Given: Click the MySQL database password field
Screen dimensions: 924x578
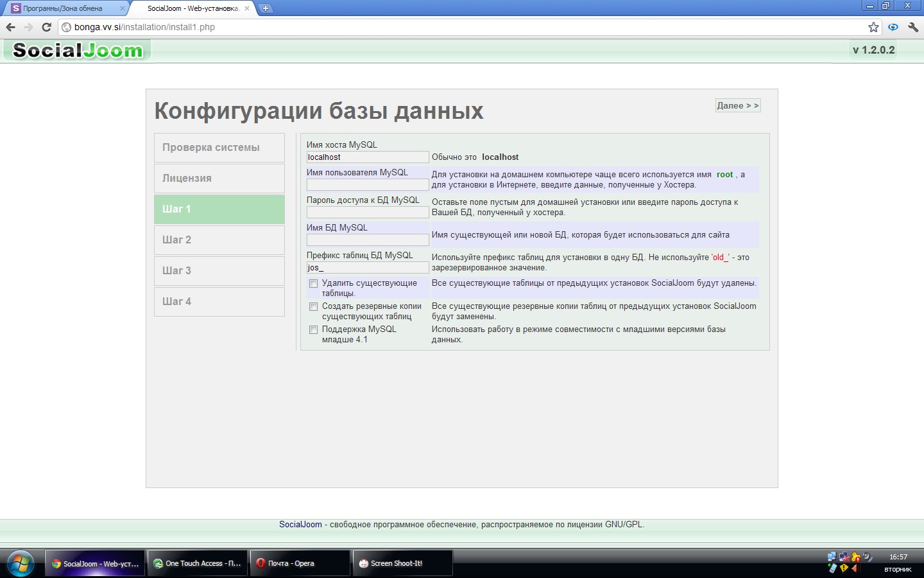Looking at the screenshot, I should pyautogui.click(x=367, y=213).
